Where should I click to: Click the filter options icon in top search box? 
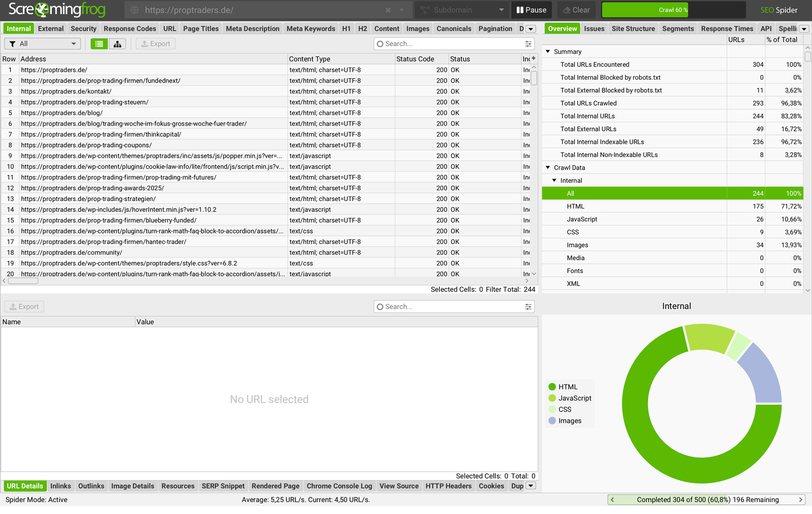(528, 44)
